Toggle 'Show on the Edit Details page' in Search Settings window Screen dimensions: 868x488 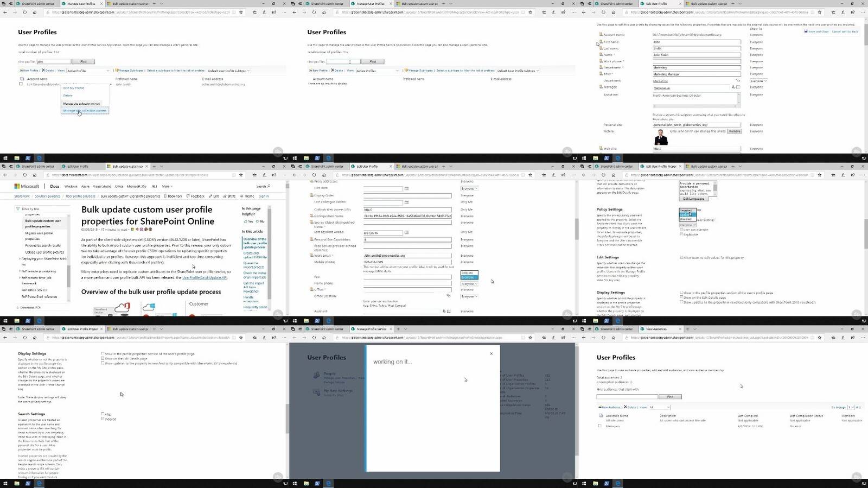click(103, 358)
